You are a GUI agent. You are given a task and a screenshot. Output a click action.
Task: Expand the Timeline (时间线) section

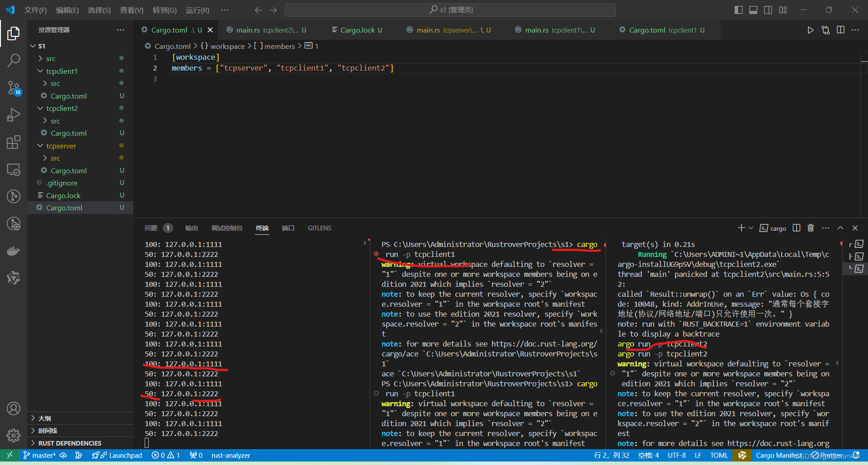pyautogui.click(x=80, y=431)
